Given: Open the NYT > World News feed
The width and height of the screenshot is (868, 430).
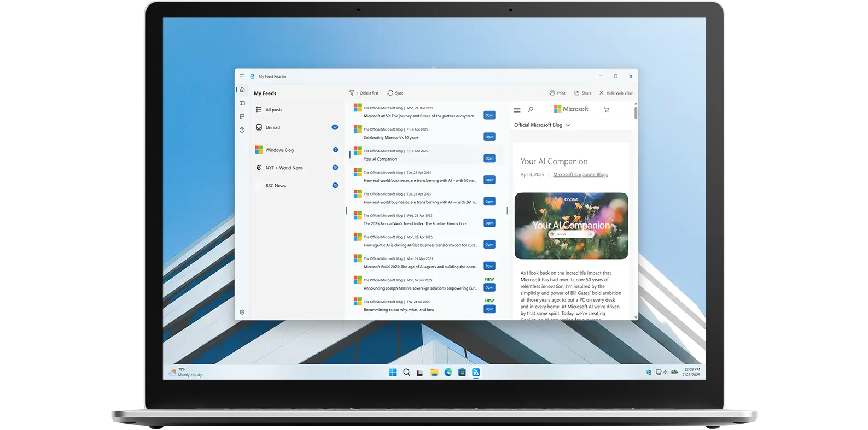Looking at the screenshot, I should click(297, 168).
